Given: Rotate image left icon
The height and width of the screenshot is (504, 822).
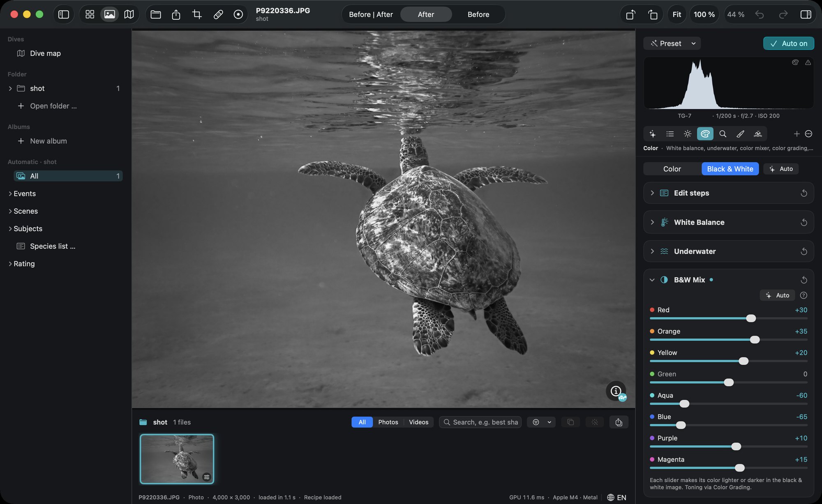Looking at the screenshot, I should tap(630, 14).
